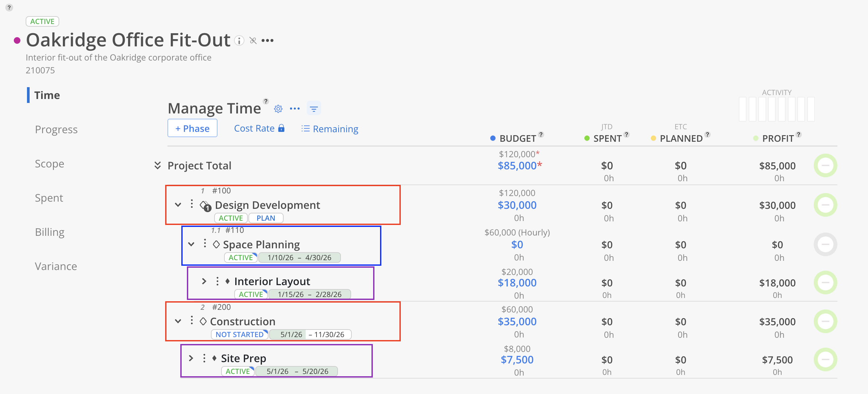Expand the Site Prep row
Image resolution: width=868 pixels, height=394 pixels.
pyautogui.click(x=191, y=358)
